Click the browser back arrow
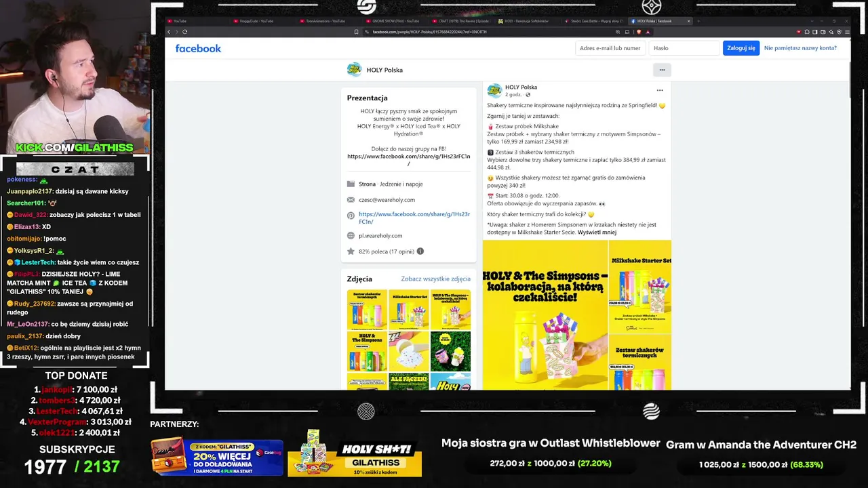Image resolution: width=868 pixels, height=488 pixels. pyautogui.click(x=169, y=32)
